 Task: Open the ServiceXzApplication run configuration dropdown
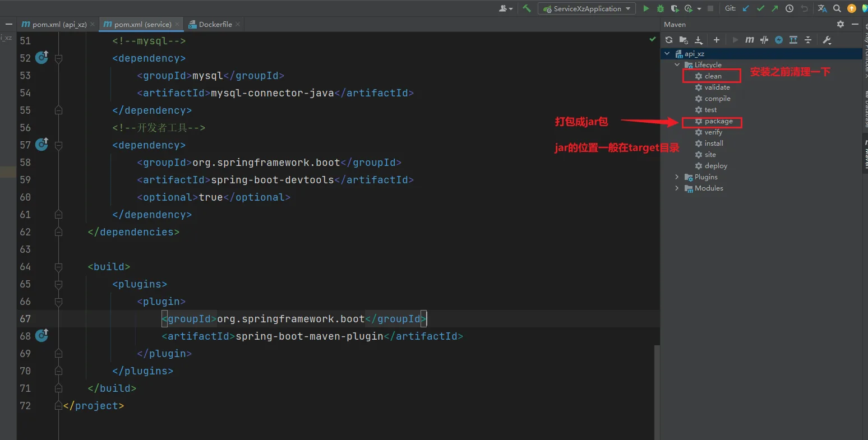[587, 8]
